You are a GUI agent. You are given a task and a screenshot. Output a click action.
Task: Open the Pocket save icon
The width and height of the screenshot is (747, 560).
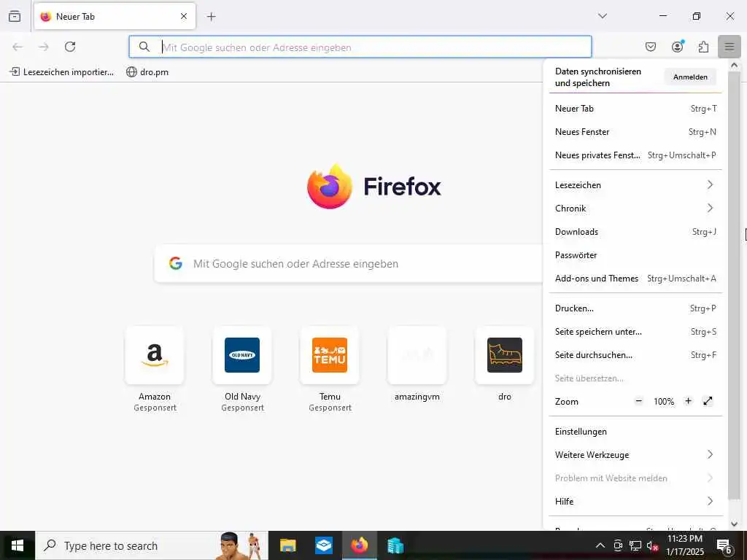click(651, 47)
